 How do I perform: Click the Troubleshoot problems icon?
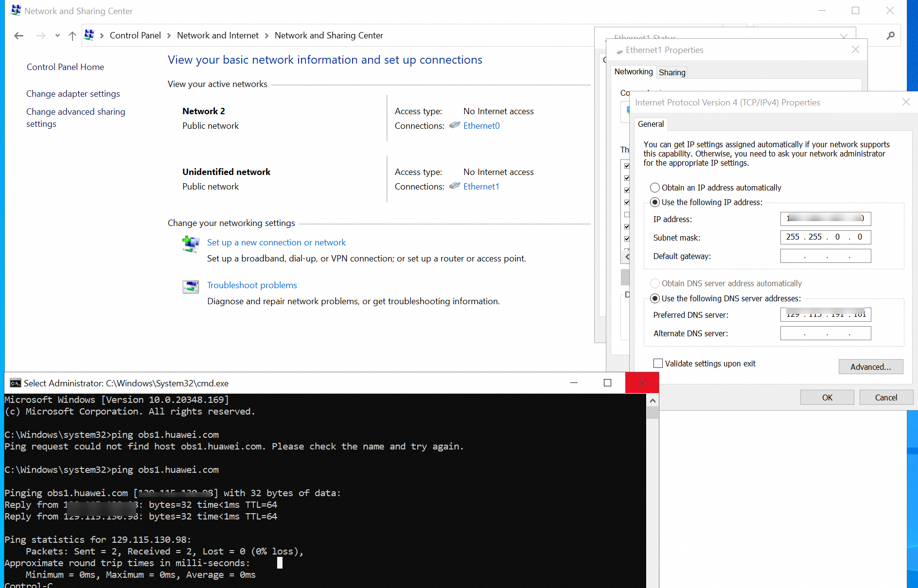(191, 287)
